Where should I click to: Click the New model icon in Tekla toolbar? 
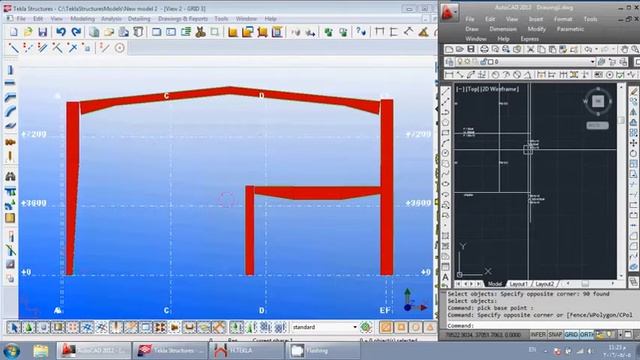coord(13,32)
